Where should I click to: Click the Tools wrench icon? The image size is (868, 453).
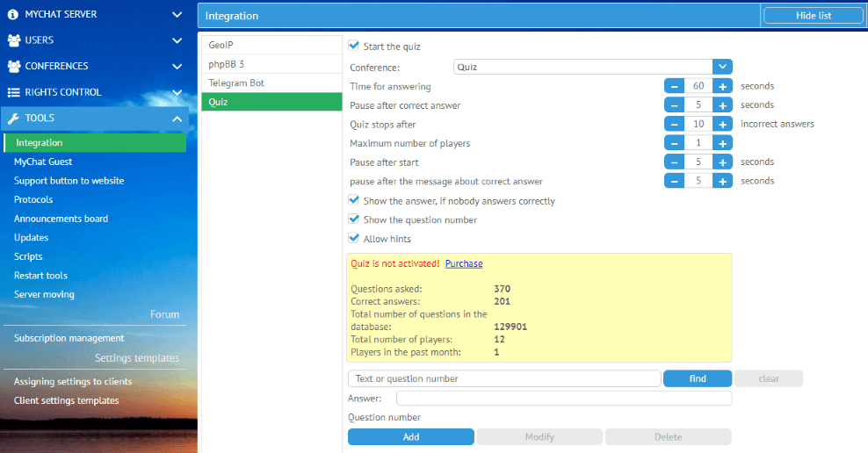pos(13,119)
